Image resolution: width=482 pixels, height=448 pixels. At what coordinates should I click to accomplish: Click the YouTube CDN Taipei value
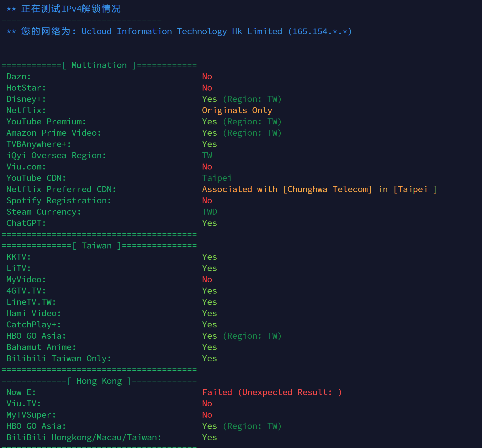217,178
